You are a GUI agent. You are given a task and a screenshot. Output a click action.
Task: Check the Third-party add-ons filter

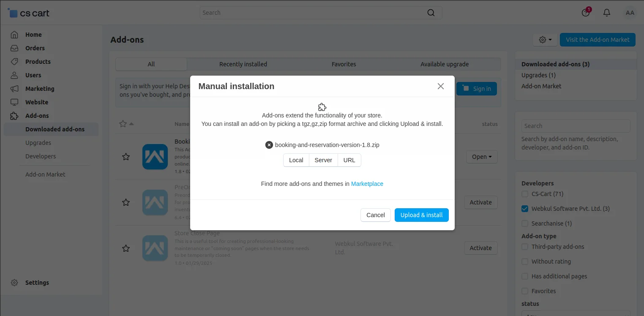point(524,246)
